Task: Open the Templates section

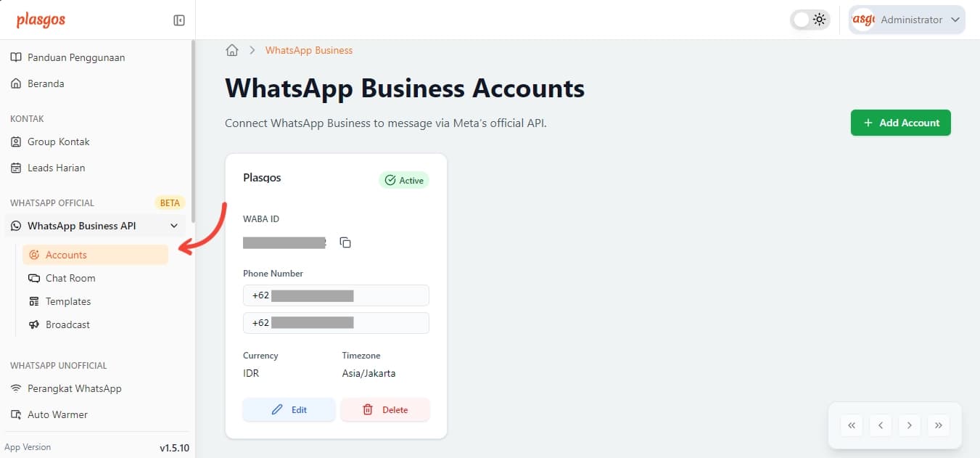Action: [68, 301]
